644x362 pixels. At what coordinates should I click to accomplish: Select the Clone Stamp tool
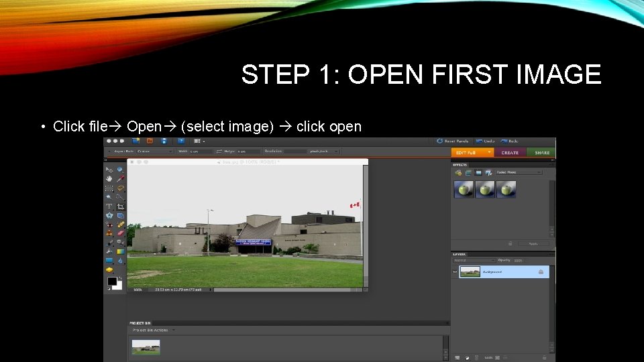pos(109,233)
